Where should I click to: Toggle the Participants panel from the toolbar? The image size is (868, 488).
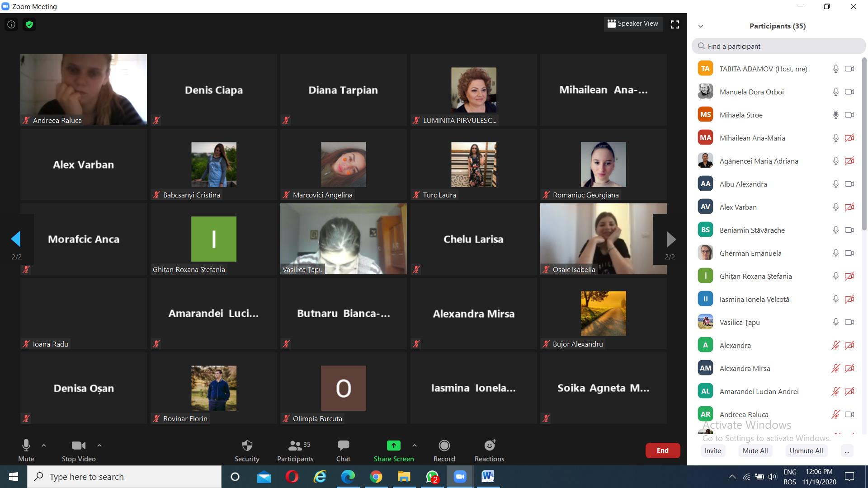pos(295,450)
